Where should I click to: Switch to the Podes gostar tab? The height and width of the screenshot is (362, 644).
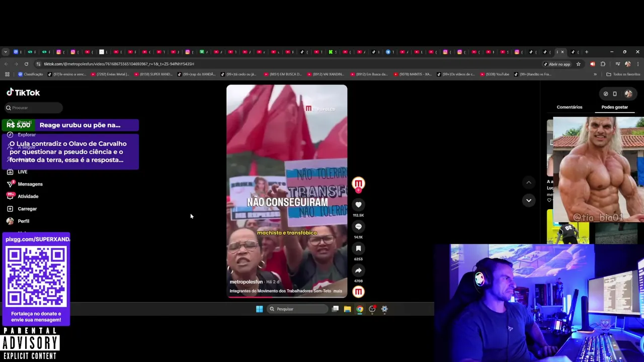pyautogui.click(x=614, y=107)
